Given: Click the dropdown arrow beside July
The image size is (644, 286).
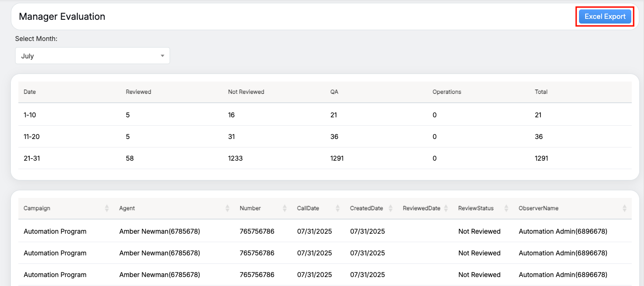Looking at the screenshot, I should pyautogui.click(x=163, y=56).
